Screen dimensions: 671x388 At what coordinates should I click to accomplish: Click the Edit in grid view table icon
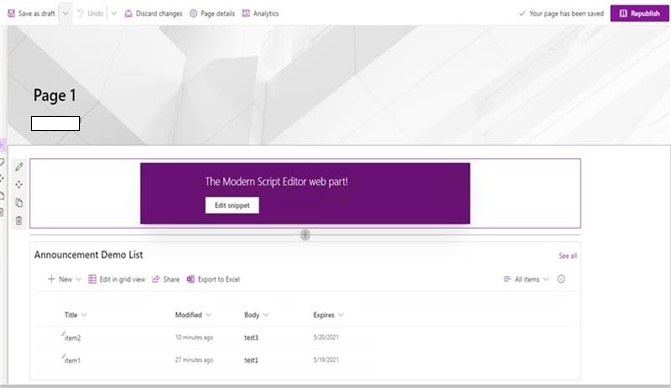pyautogui.click(x=92, y=279)
